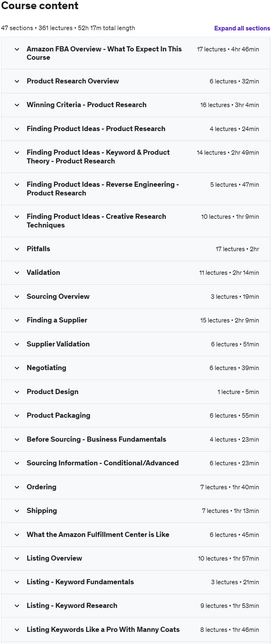The height and width of the screenshot is (644, 271).
Task: Open Before Sourcing - Business Fundamentals section
Action: pos(96,439)
